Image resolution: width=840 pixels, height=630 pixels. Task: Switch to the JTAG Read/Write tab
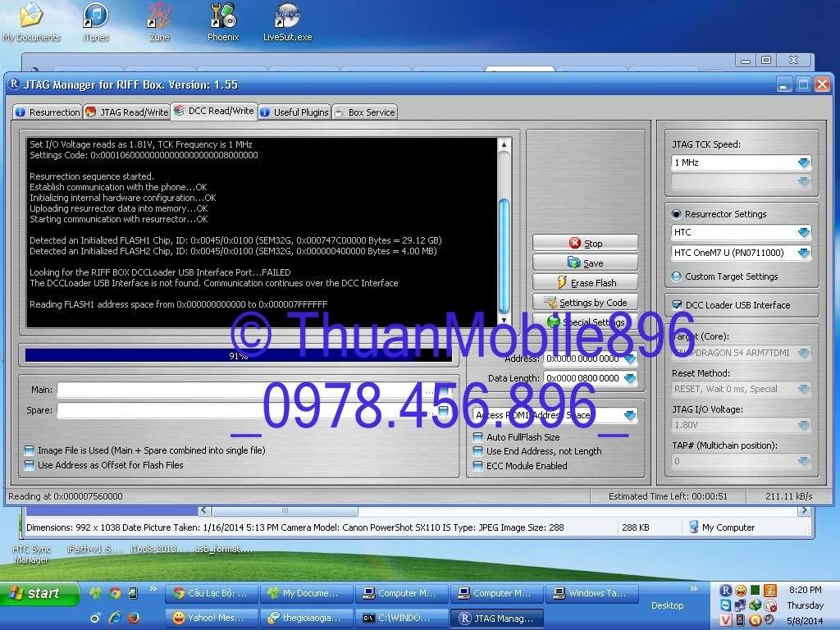(x=127, y=112)
